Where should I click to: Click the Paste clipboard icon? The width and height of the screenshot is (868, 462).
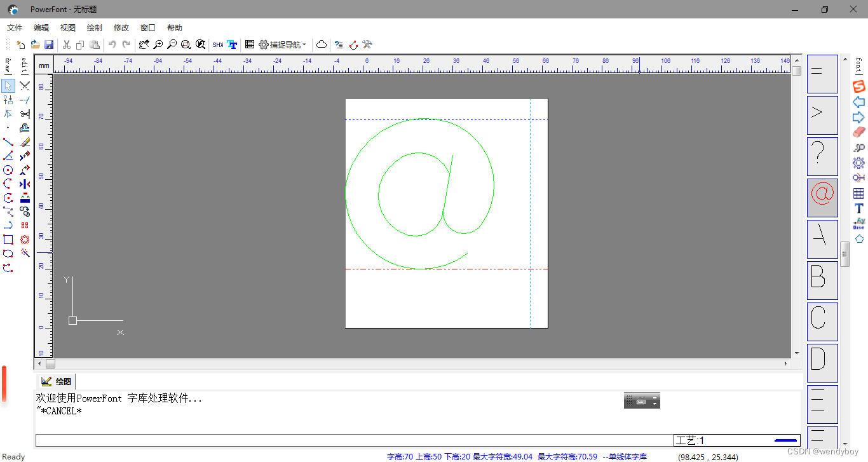coord(94,44)
